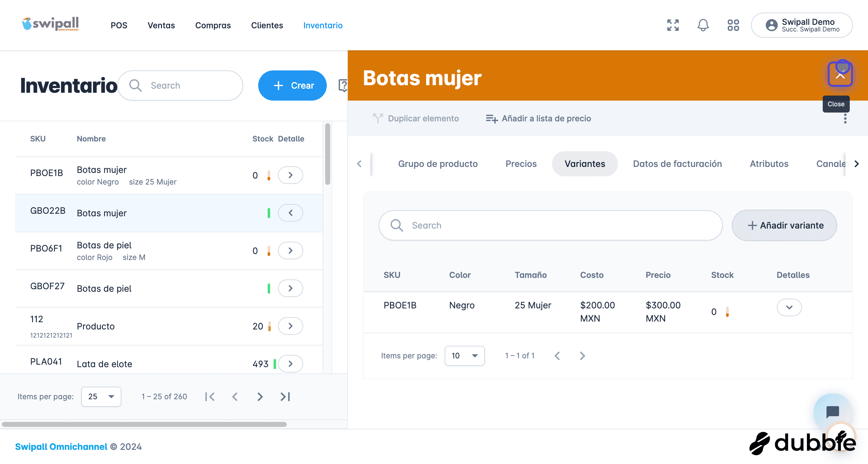Open detail for GBOF27 Botas de piel
The height and width of the screenshot is (464, 868).
(x=291, y=288)
